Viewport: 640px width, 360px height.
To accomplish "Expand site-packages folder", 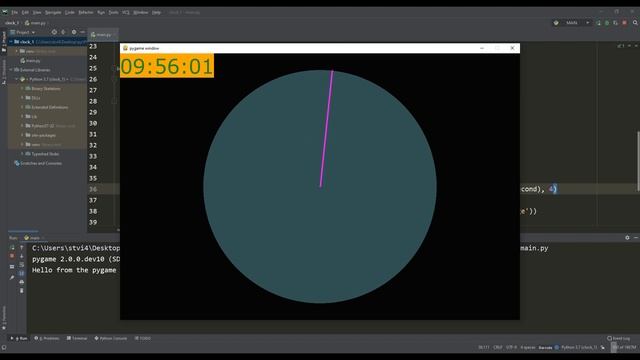I will 22,135.
